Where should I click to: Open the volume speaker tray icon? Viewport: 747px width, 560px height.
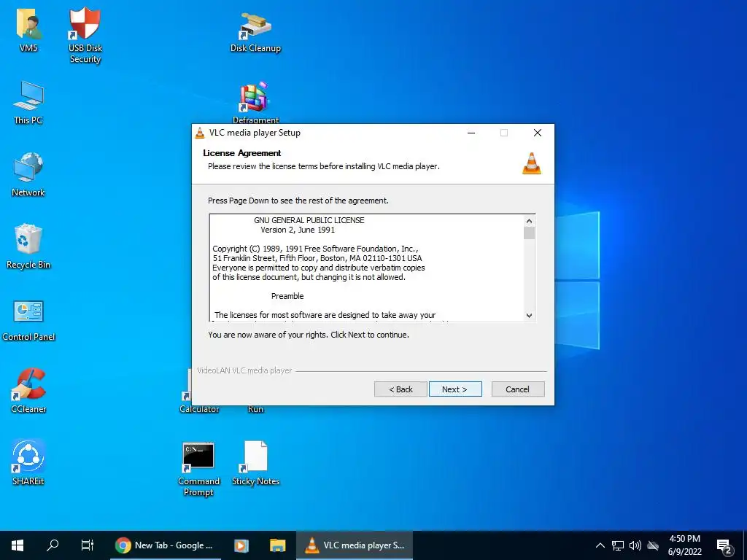click(x=635, y=545)
